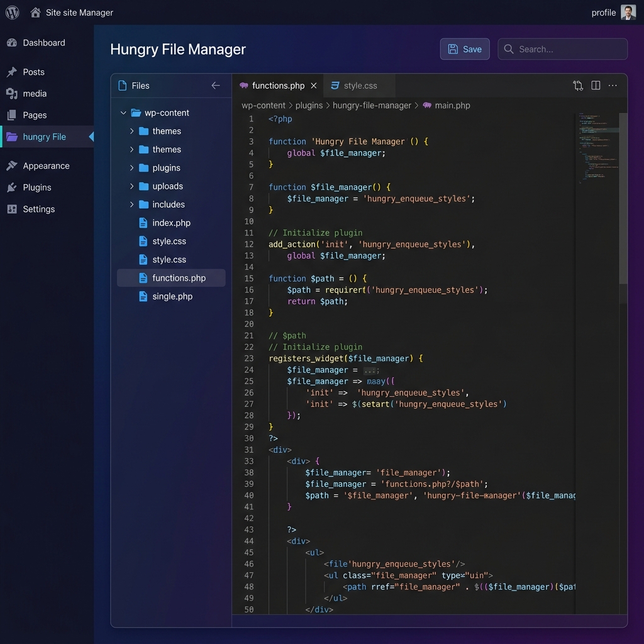
Task: Expand the uploads folder chevron
Action: (132, 186)
